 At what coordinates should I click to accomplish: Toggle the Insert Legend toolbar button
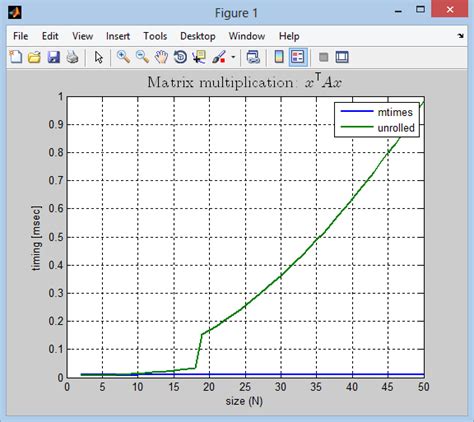pyautogui.click(x=298, y=57)
